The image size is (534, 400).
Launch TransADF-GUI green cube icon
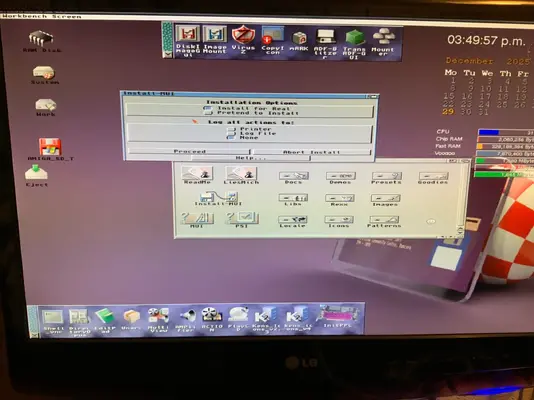point(354,44)
